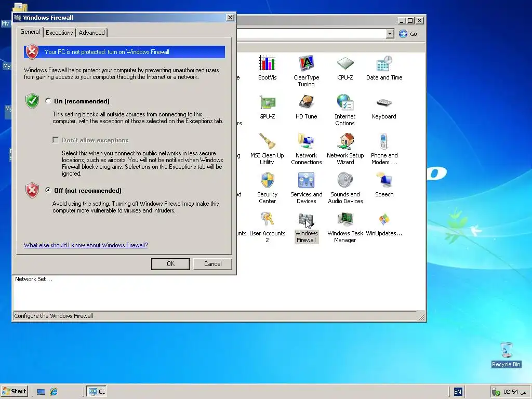The width and height of the screenshot is (532, 399).
Task: Open ClearType Tuning applet
Action: pos(306,71)
